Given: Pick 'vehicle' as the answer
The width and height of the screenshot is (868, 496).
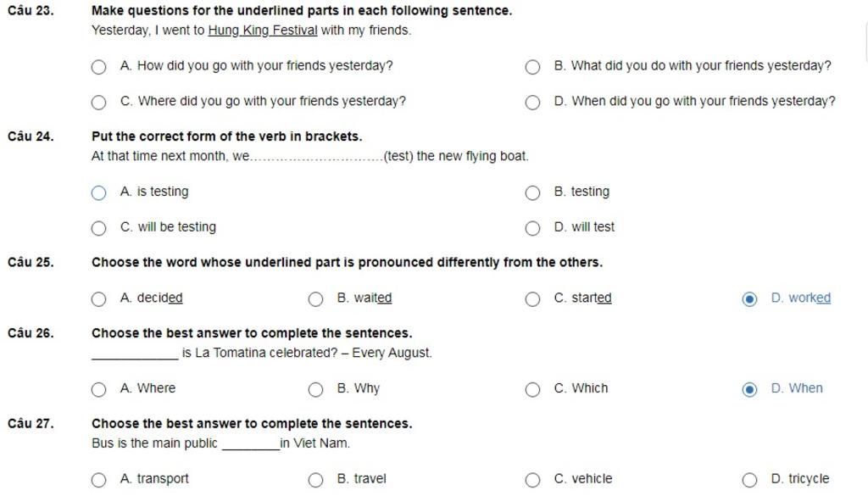Looking at the screenshot, I should (x=532, y=480).
